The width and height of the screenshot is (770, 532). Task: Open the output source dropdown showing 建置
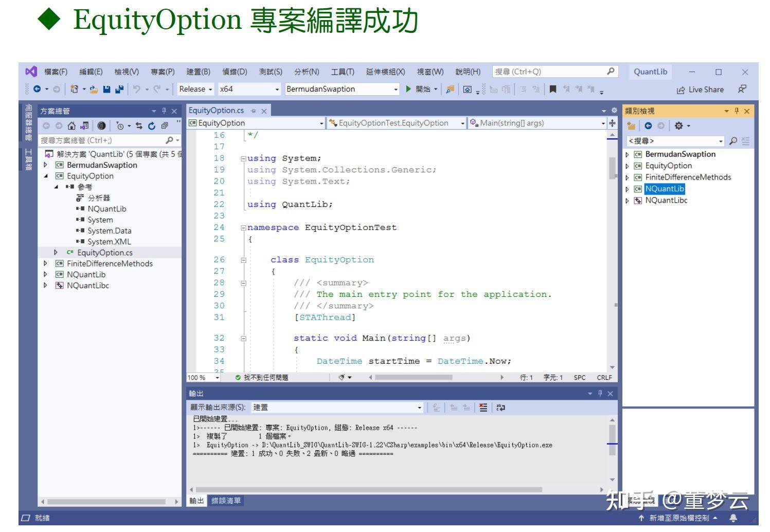click(x=337, y=407)
